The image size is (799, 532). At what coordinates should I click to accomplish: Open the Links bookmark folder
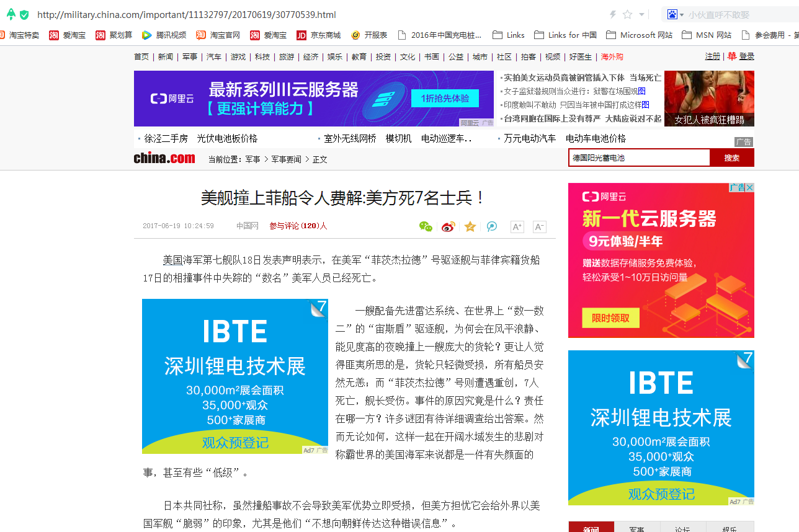coord(509,35)
